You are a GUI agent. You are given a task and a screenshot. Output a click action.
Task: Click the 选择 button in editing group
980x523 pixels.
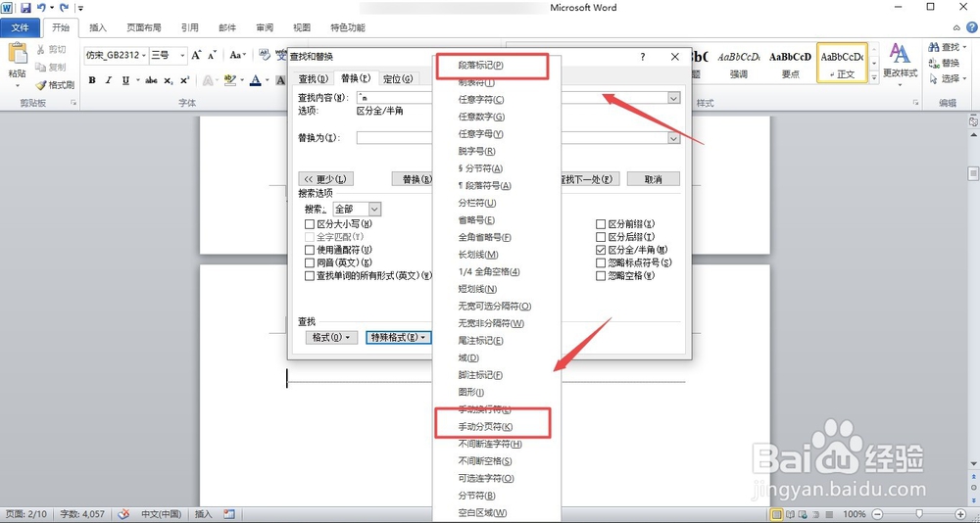tap(948, 78)
